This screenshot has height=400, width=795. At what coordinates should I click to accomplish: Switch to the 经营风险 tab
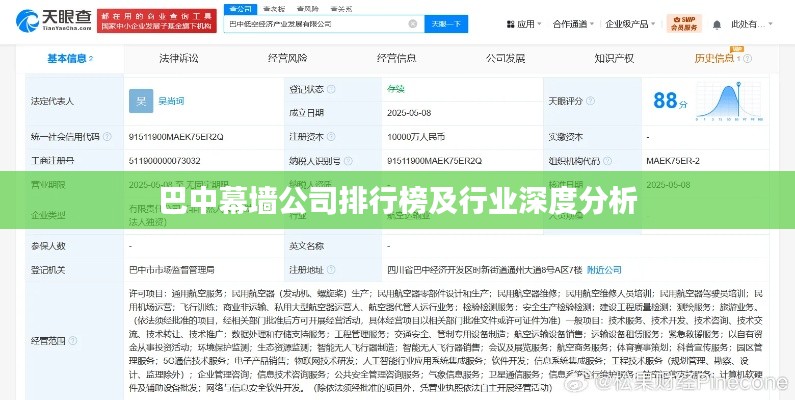(287, 58)
